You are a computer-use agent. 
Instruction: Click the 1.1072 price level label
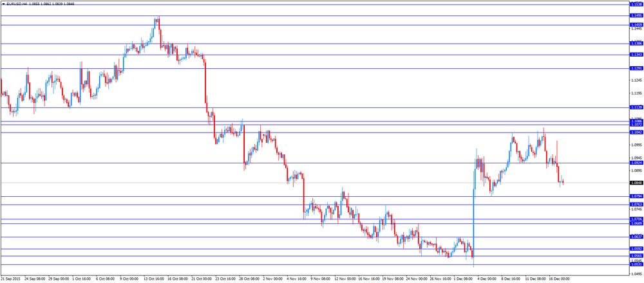pos(636,125)
